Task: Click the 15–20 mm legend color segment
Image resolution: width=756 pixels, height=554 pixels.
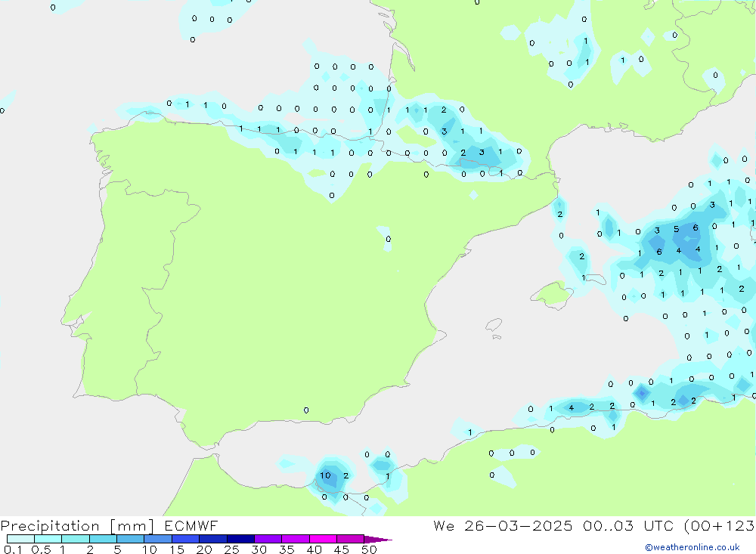Action: point(185,539)
